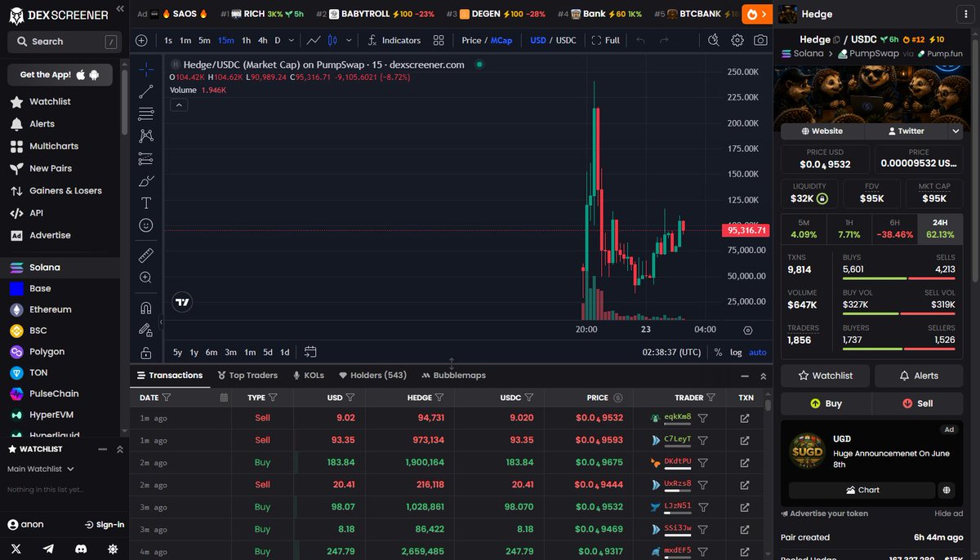Switch to Top Traders tab
The width and height of the screenshot is (980, 560).
pos(247,376)
